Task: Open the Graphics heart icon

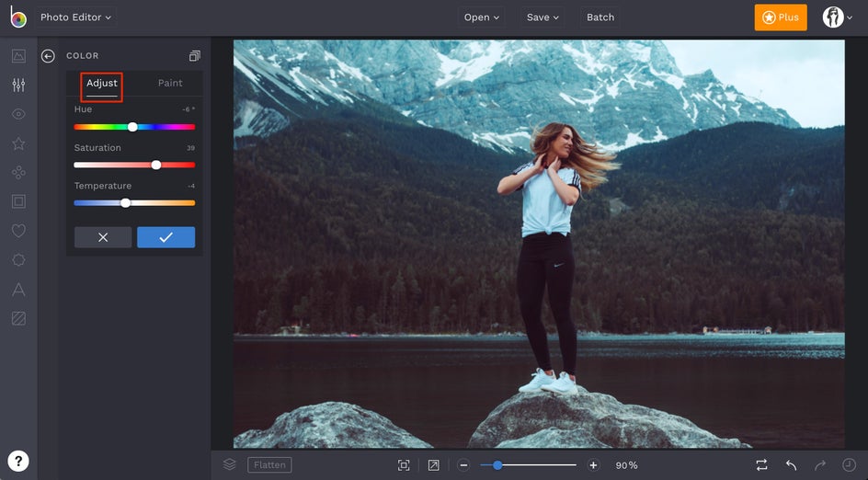Action: [18, 231]
